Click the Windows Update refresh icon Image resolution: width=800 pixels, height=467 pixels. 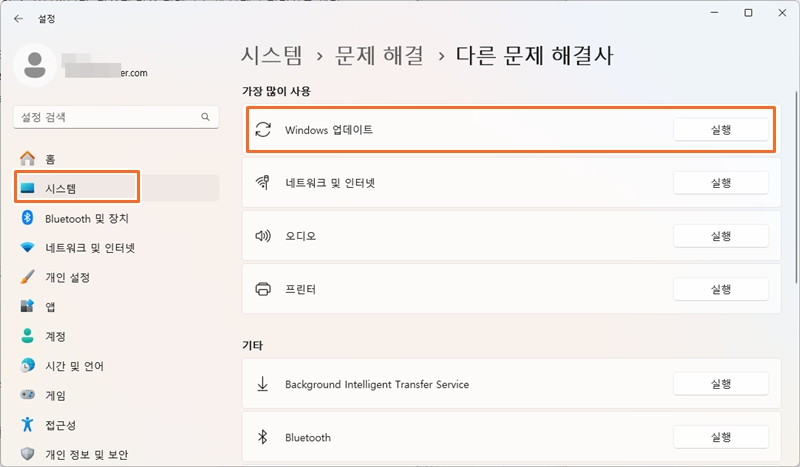click(263, 130)
